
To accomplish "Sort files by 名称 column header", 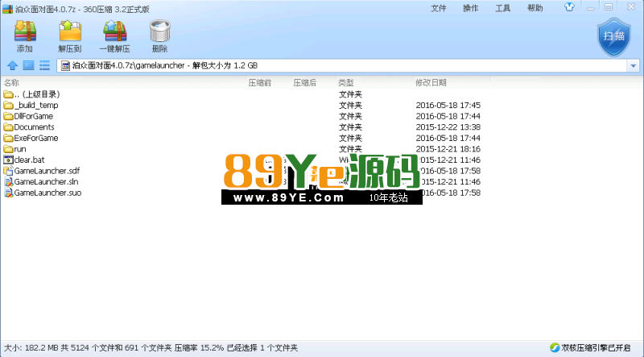I will pyautogui.click(x=12, y=83).
